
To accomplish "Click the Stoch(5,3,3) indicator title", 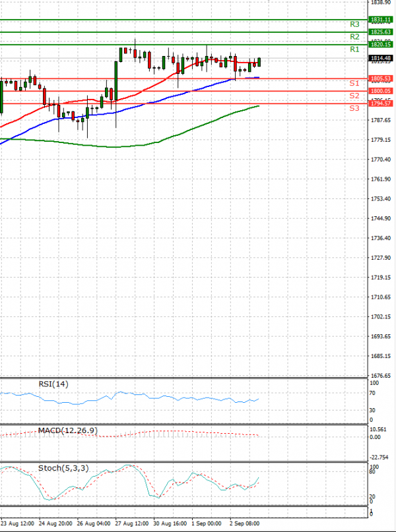I will (x=63, y=469).
